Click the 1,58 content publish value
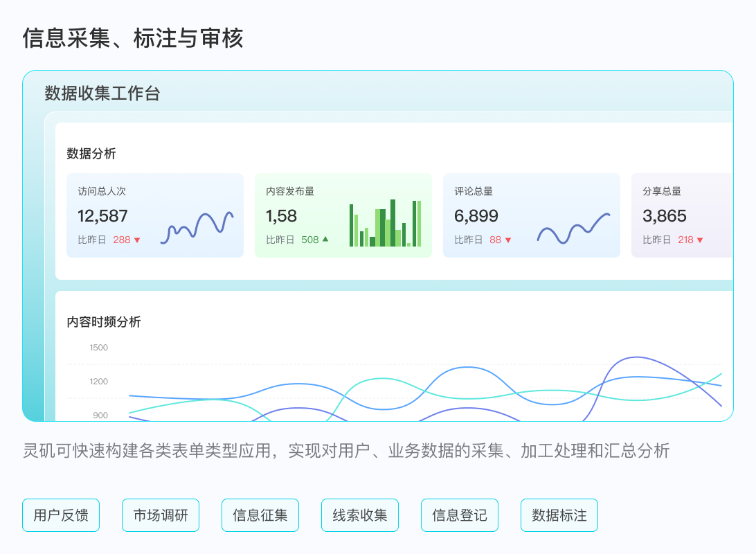Viewport: 756px width, 554px height. [x=282, y=216]
